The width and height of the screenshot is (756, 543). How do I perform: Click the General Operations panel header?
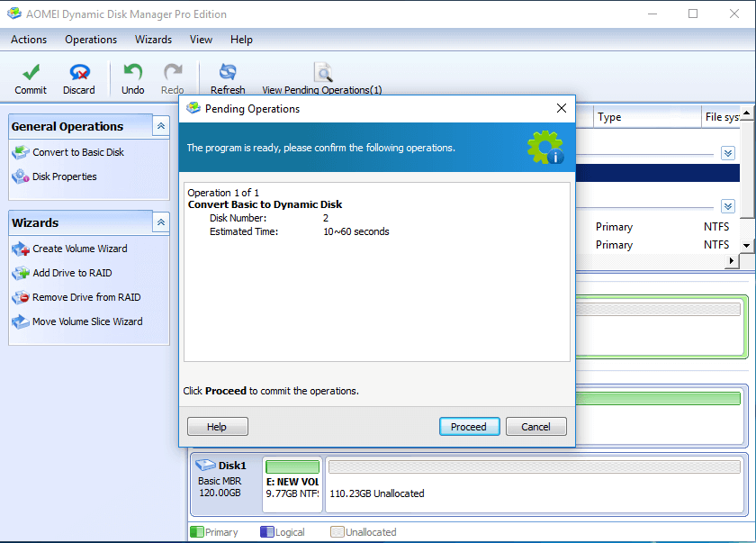tap(80, 126)
